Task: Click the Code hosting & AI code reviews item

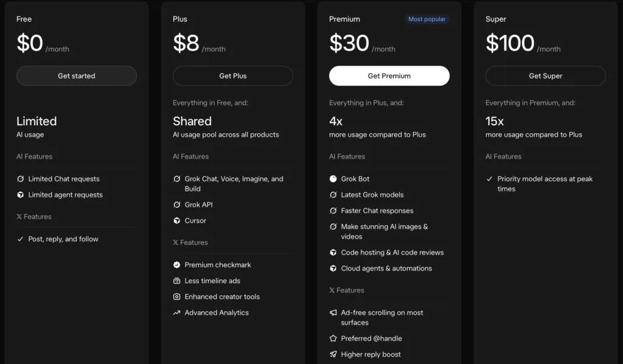Action: tap(386, 252)
